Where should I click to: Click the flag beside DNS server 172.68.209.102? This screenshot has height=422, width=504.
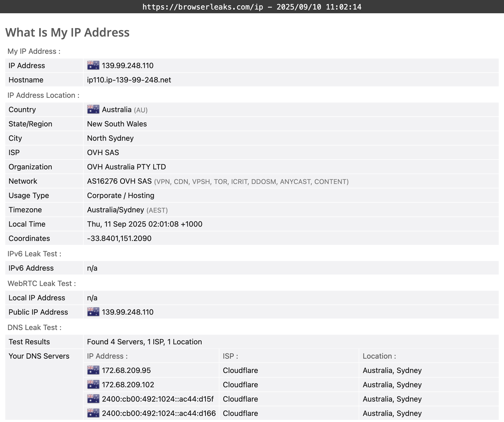(93, 385)
